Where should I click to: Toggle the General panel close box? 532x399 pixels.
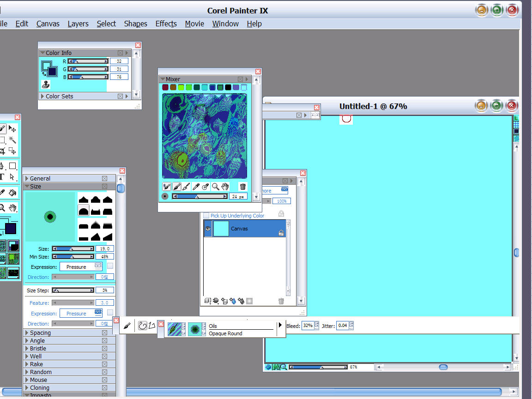pyautogui.click(x=104, y=178)
